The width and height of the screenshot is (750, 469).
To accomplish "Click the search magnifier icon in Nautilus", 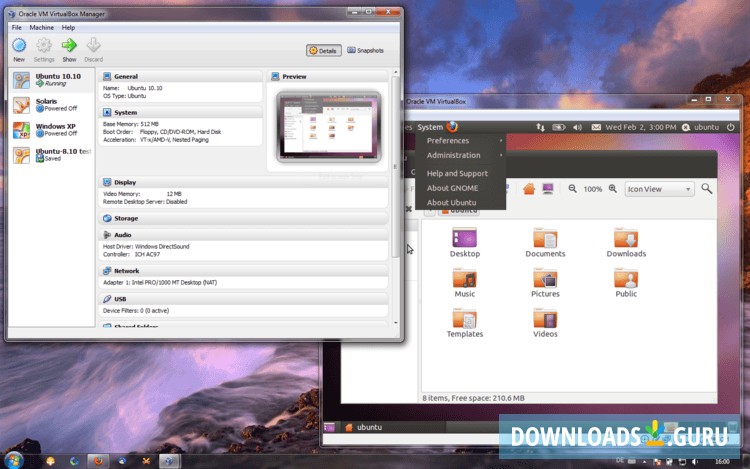I will tap(706, 189).
